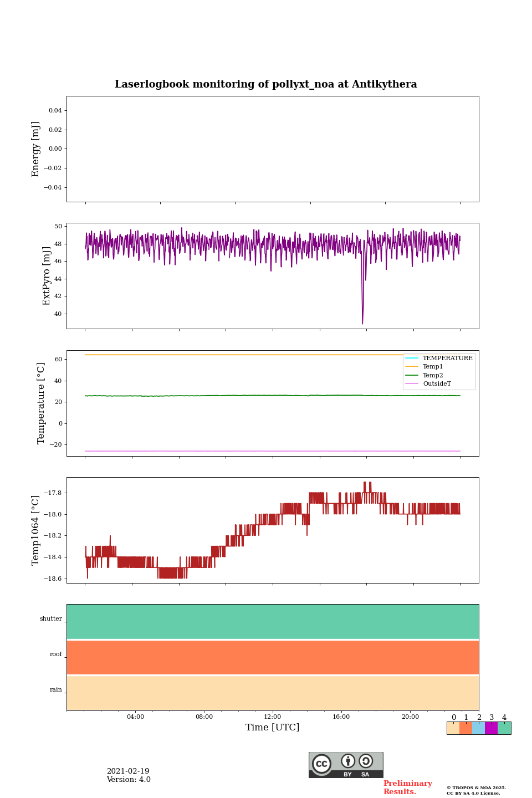The height and width of the screenshot is (798, 532).
Task: Click the SA share-alike icon
Action: click(x=366, y=761)
